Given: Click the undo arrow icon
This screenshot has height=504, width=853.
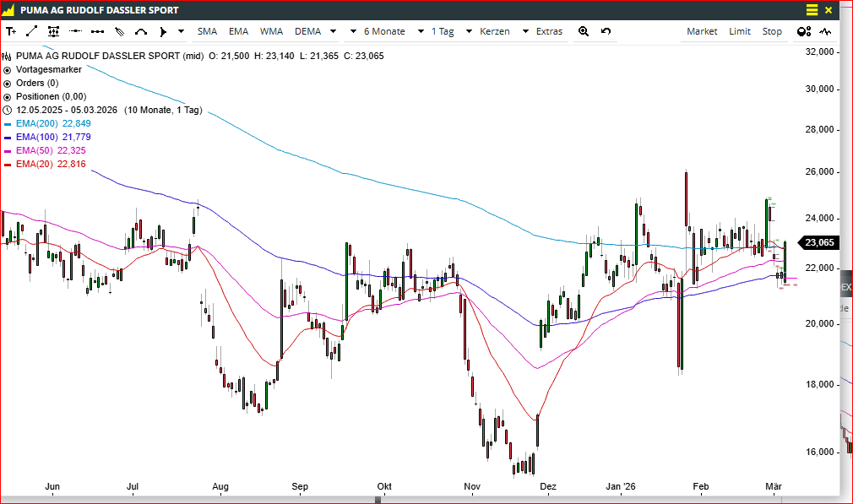Looking at the screenshot, I should [x=606, y=31].
